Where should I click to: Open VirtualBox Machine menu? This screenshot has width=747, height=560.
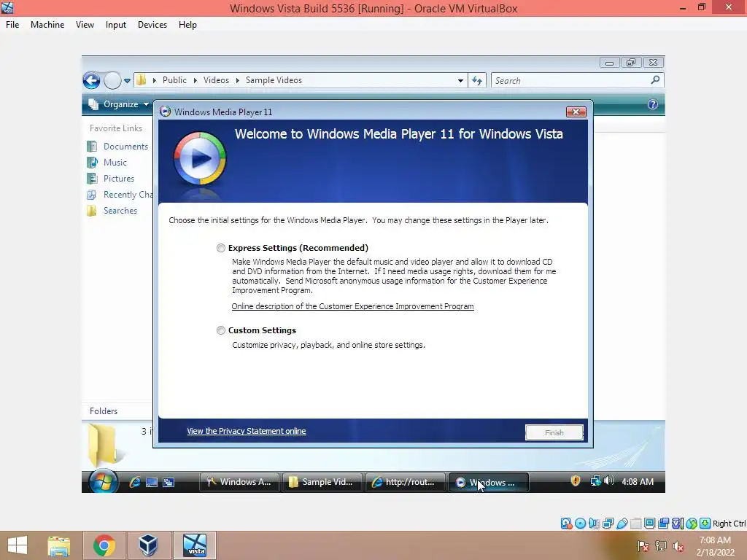[47, 25]
